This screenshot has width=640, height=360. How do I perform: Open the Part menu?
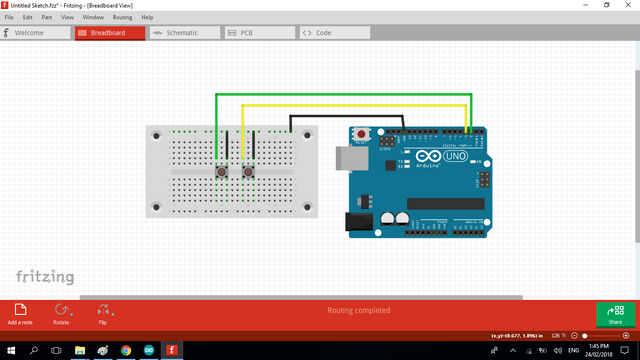(x=47, y=17)
